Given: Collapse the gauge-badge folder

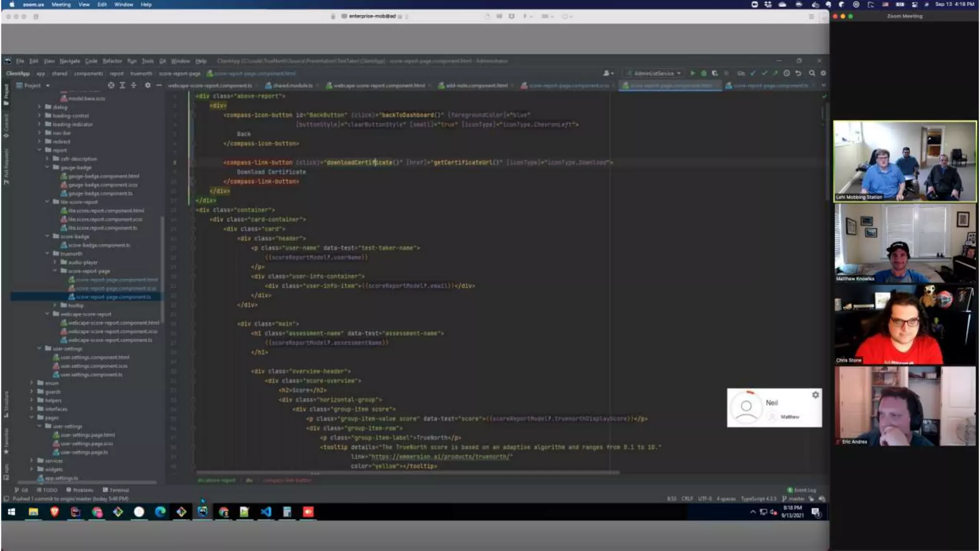Looking at the screenshot, I should point(47,167).
